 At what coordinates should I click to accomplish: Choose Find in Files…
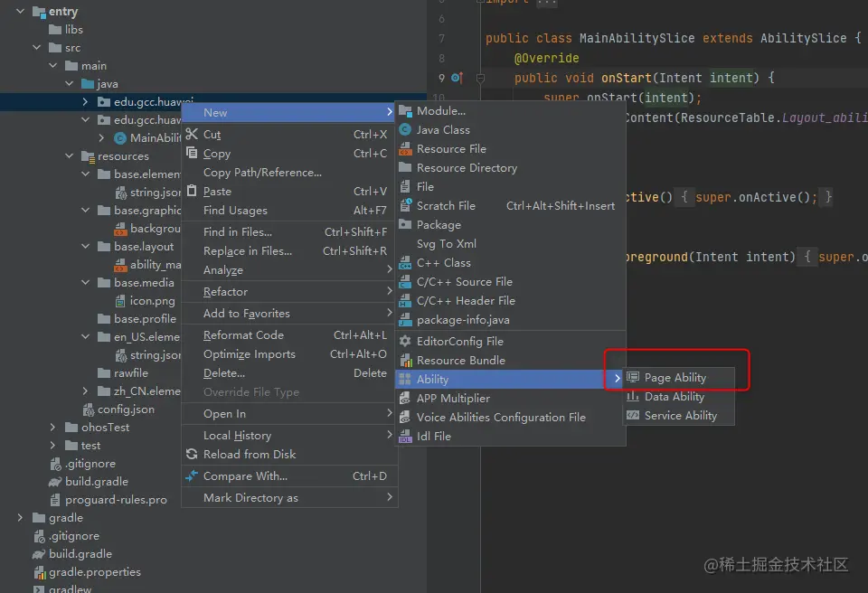[289, 231]
